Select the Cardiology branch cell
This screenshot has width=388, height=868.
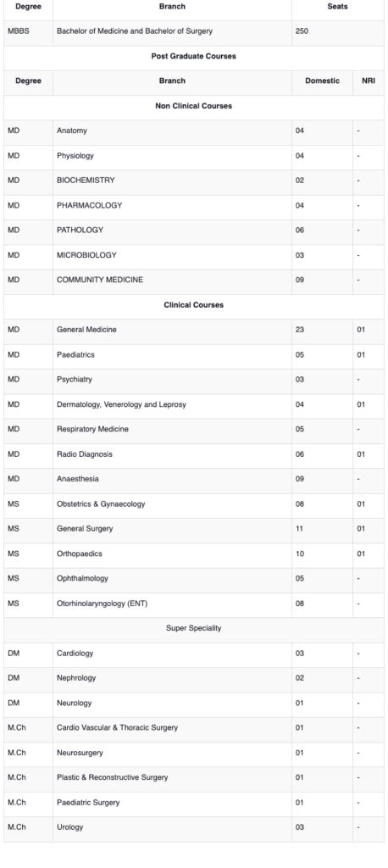pyautogui.click(x=172, y=654)
